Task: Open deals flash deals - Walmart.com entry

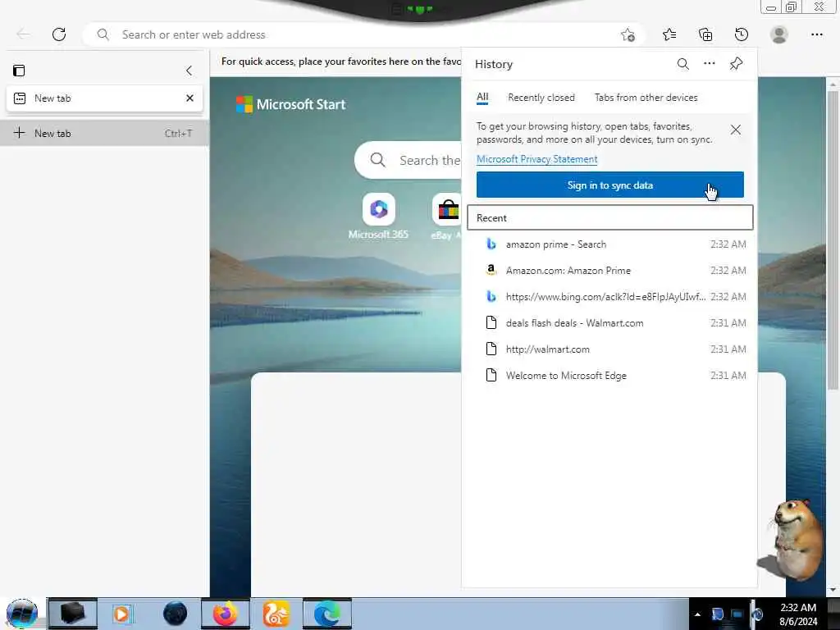Action: (x=610, y=323)
